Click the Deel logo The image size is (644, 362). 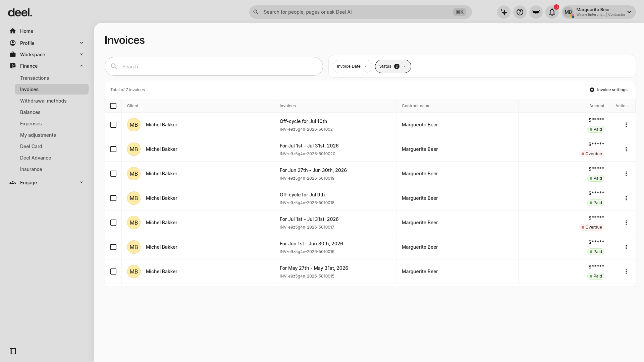pyautogui.click(x=20, y=13)
